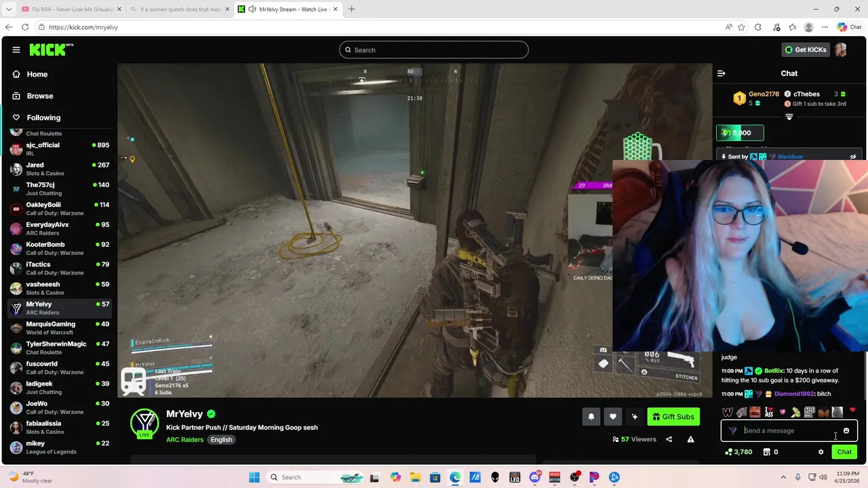868x488 pixels.
Task: Click the Send a message input field
Action: 789,430
